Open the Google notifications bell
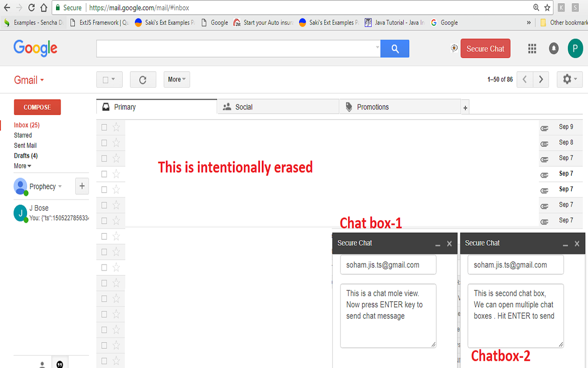The width and height of the screenshot is (588, 368). tap(554, 48)
